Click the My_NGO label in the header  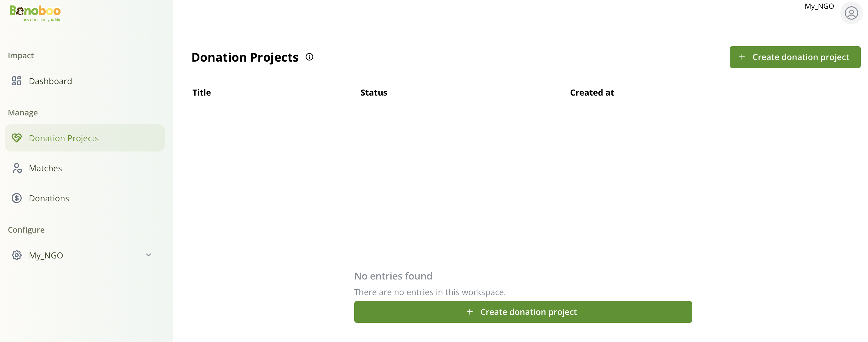point(819,6)
